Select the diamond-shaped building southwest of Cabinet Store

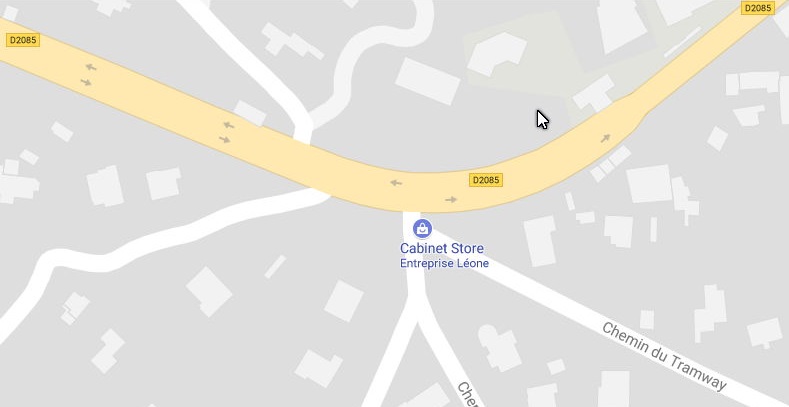pos(209,292)
